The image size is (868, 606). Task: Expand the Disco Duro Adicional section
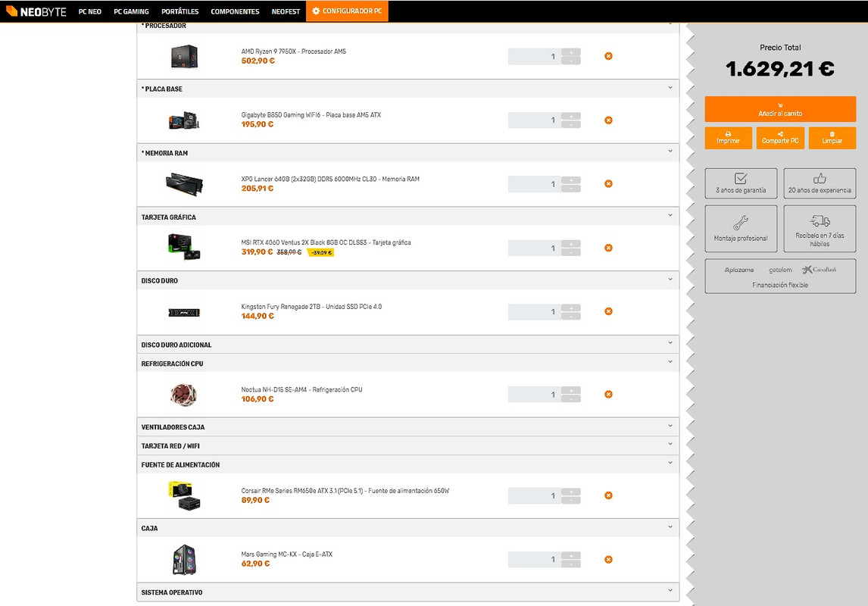click(670, 344)
